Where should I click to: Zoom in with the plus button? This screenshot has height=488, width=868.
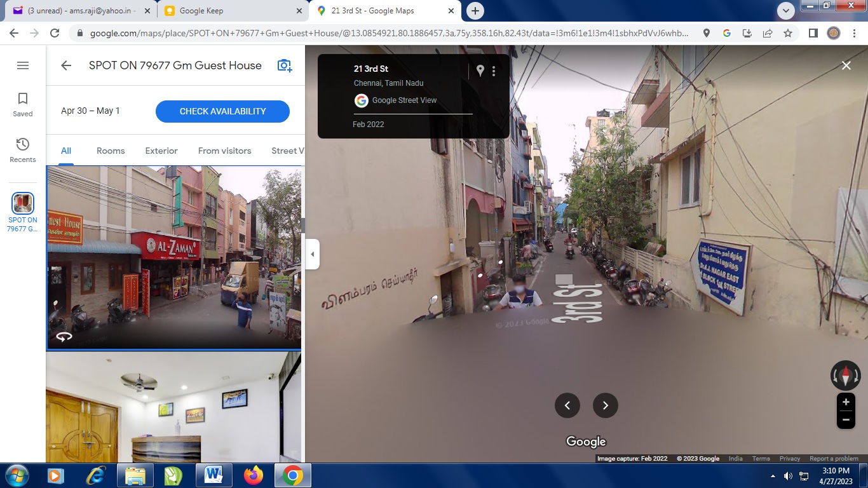click(x=846, y=402)
